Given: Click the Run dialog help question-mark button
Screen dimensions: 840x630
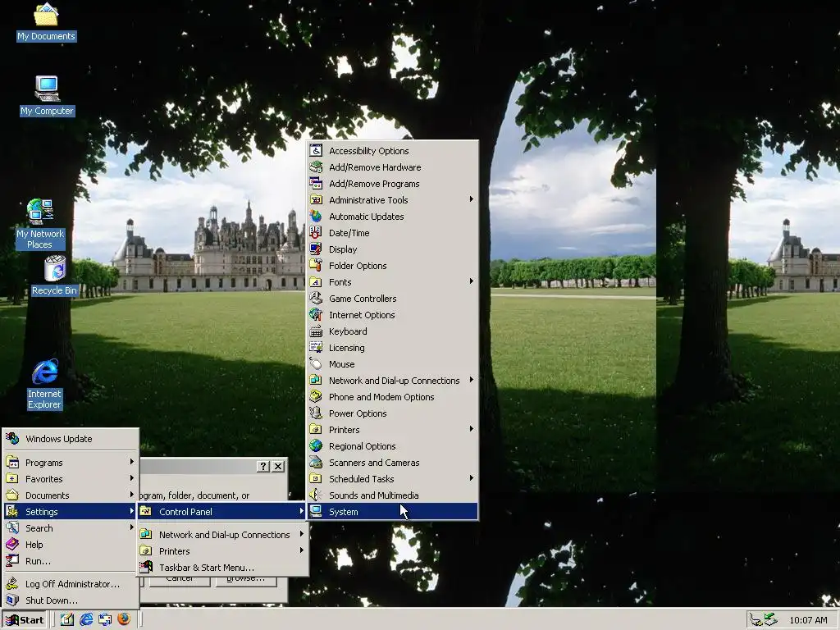Looking at the screenshot, I should (x=262, y=467).
